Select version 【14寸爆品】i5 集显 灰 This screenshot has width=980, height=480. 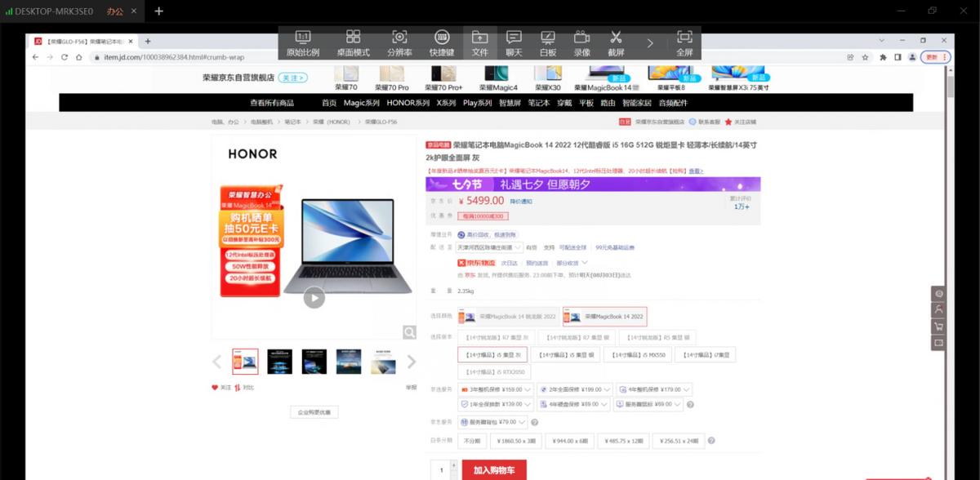492,355
